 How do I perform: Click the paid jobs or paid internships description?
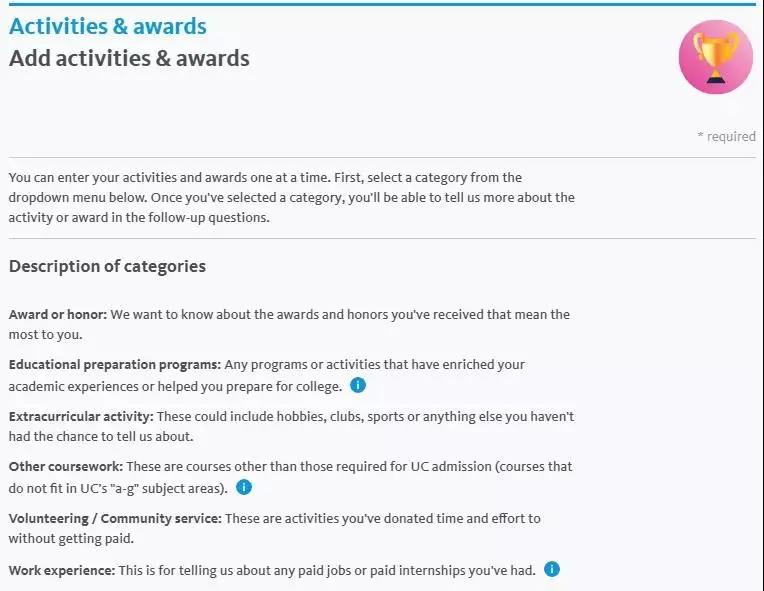327,570
